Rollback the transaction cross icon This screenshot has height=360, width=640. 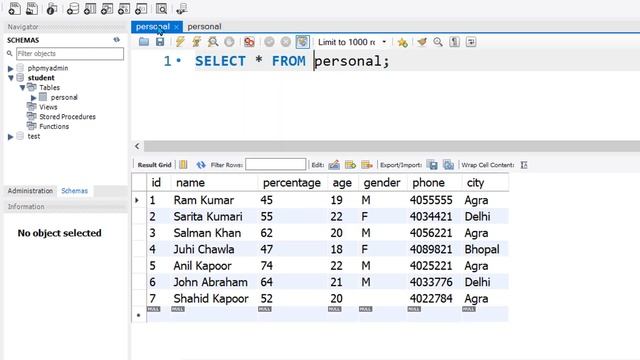[286, 42]
